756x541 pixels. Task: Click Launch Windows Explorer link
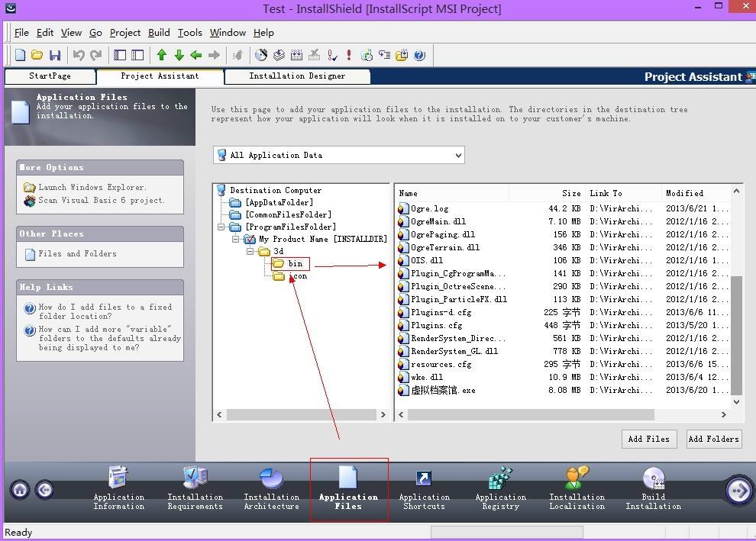coord(92,187)
